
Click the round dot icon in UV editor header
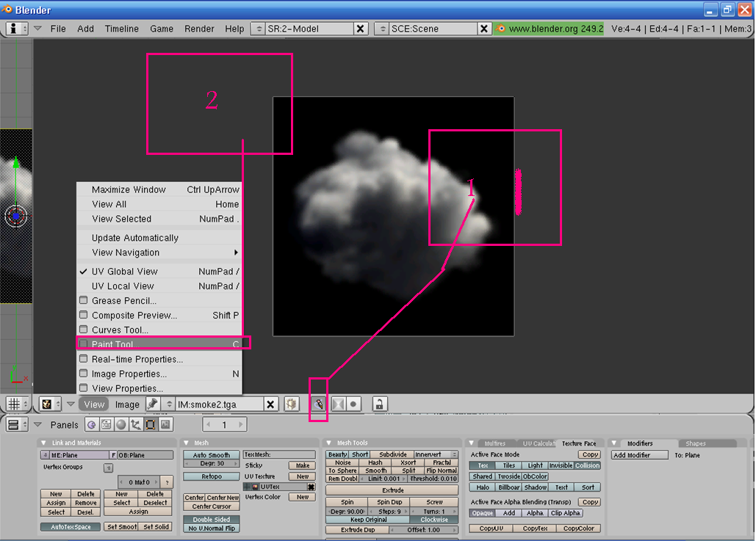[x=353, y=404]
